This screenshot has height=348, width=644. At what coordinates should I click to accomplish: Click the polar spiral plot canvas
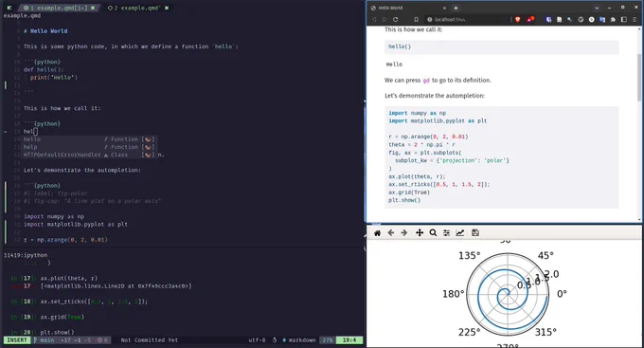tap(508, 293)
